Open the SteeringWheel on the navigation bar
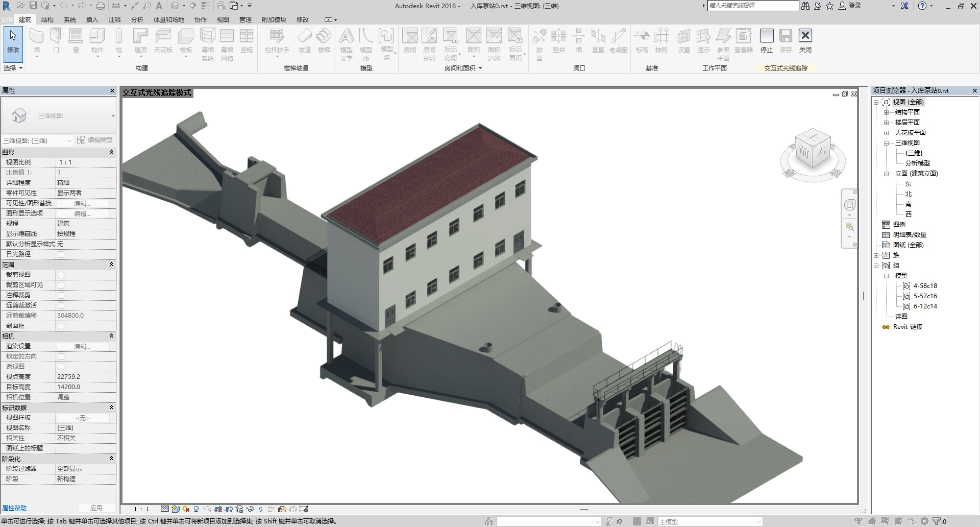This screenshot has height=527, width=980. [x=849, y=204]
